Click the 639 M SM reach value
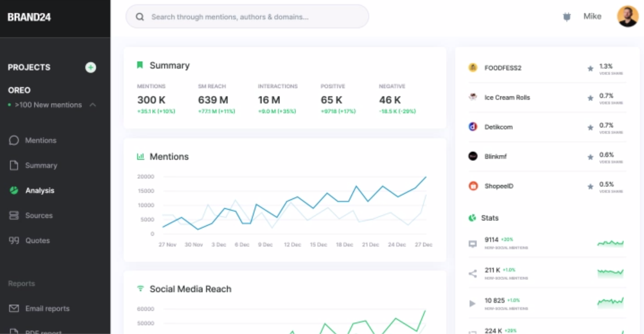644x334 pixels. tap(213, 100)
